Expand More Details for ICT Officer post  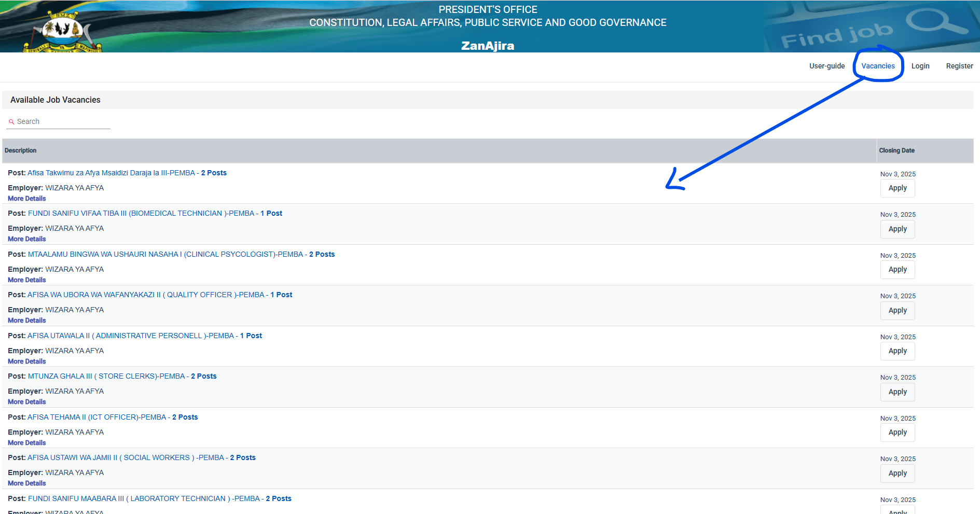coord(27,443)
